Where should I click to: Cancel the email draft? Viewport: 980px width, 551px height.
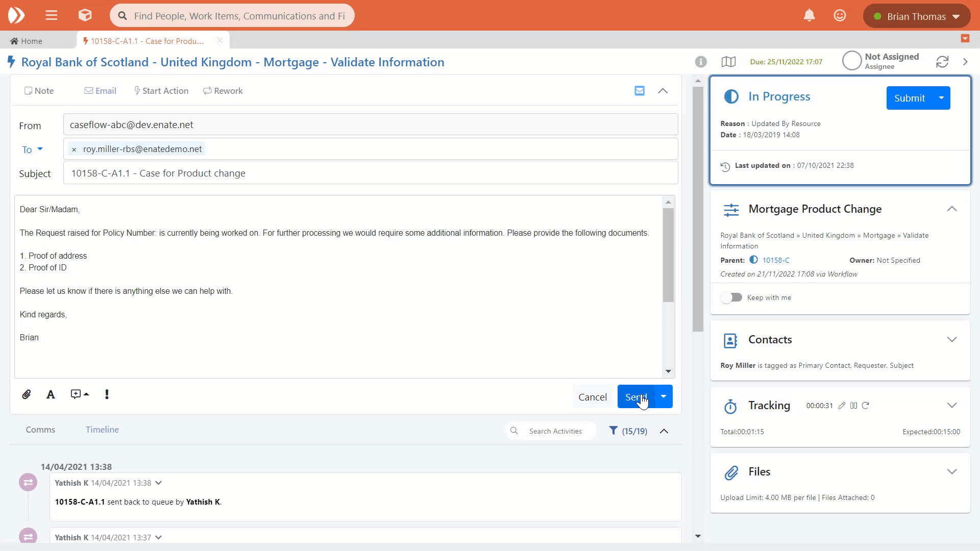[592, 397]
